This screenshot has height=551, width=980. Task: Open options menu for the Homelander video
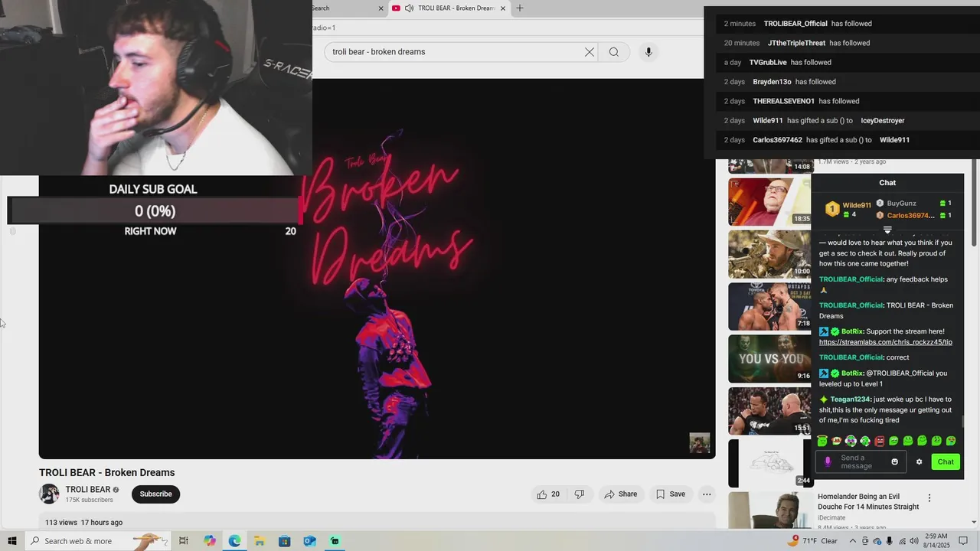pyautogui.click(x=929, y=498)
